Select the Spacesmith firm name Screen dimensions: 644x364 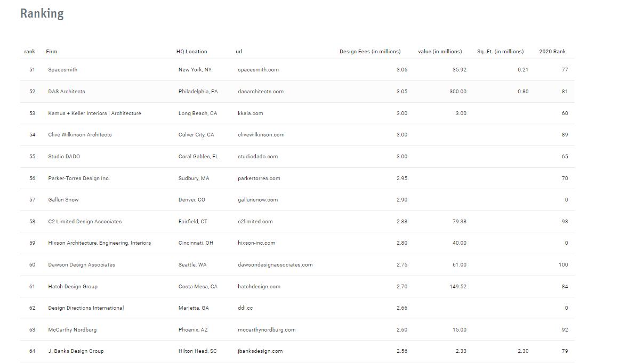63,70
